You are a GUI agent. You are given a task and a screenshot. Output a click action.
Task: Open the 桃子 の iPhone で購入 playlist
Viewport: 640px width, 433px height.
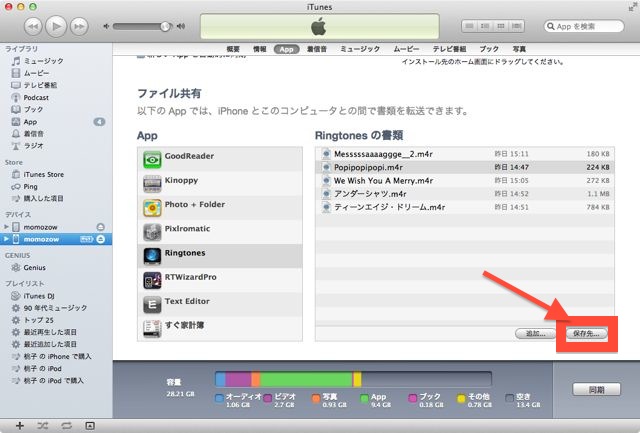coord(57,356)
